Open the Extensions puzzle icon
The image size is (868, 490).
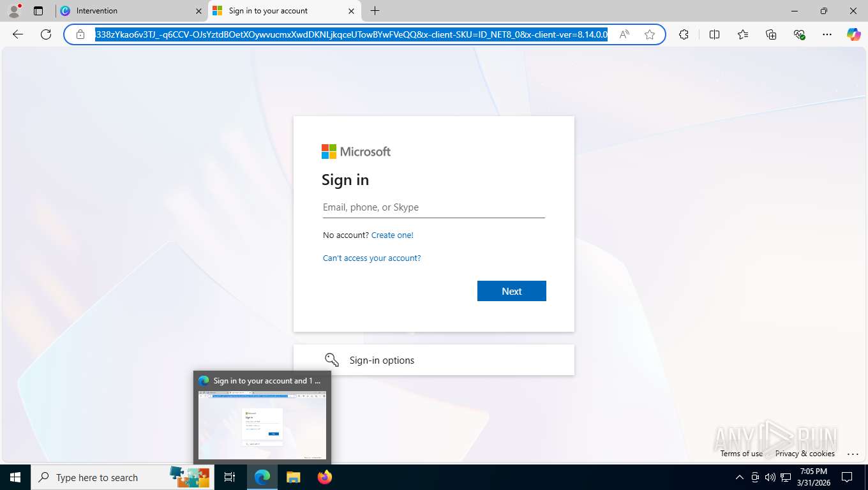(x=684, y=34)
